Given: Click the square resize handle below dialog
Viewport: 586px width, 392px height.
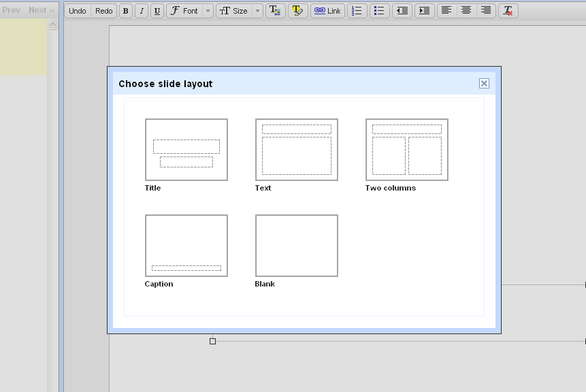Looking at the screenshot, I should point(212,341).
